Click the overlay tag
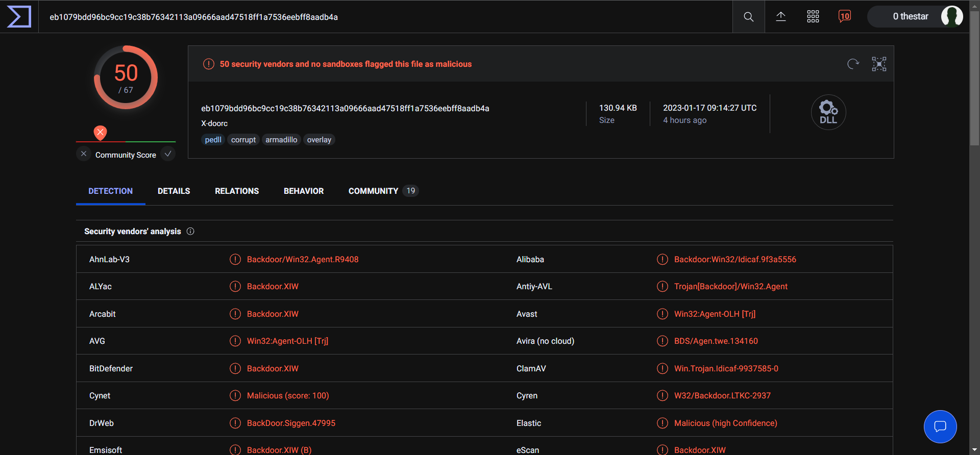Image resolution: width=980 pixels, height=455 pixels. tap(319, 140)
